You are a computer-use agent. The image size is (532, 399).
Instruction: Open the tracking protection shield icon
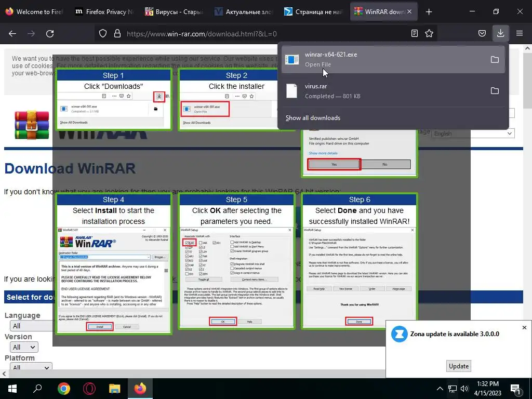coord(103,34)
